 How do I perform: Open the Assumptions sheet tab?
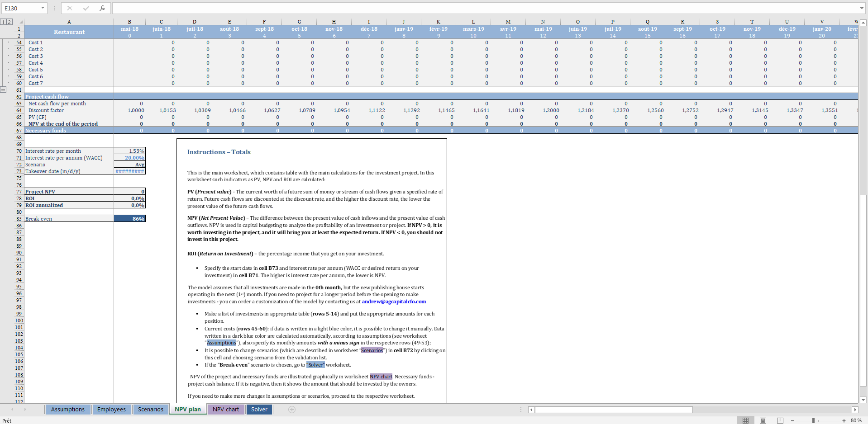click(67, 410)
